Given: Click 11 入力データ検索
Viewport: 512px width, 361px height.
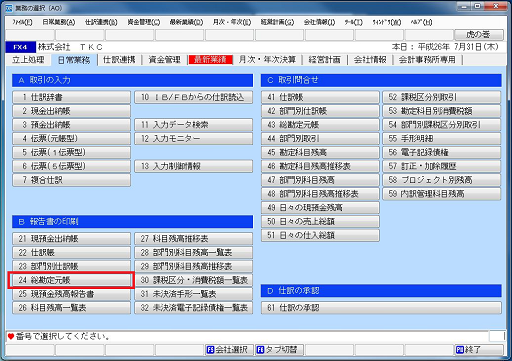Looking at the screenshot, I should pyautogui.click(x=194, y=125).
